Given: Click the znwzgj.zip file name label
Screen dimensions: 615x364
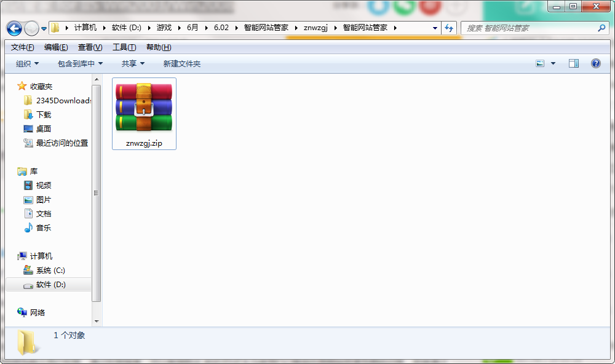Looking at the screenshot, I should (x=144, y=143).
